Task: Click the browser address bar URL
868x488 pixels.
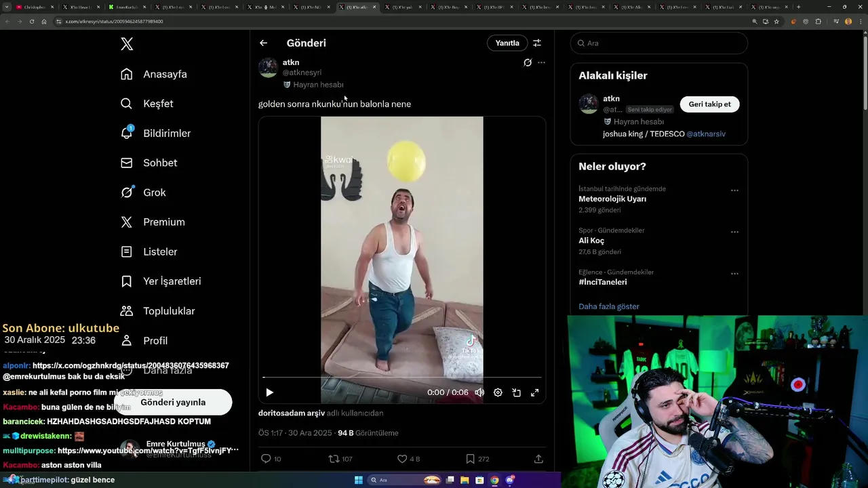Action: tap(114, 21)
